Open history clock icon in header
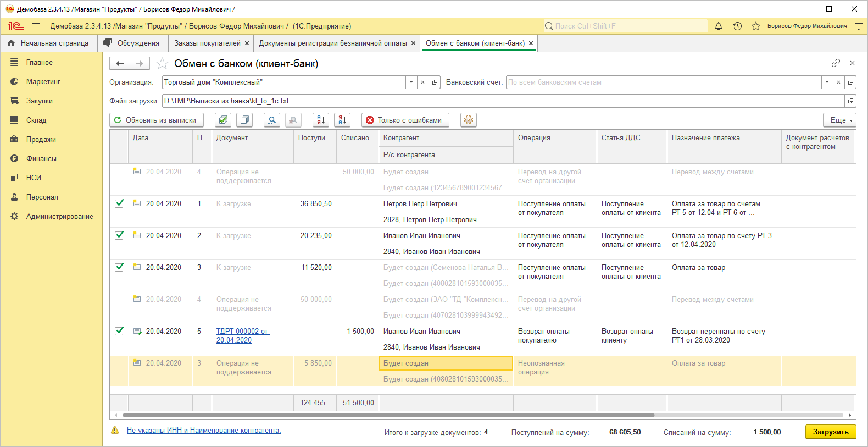This screenshot has height=447, width=868. 737,26
